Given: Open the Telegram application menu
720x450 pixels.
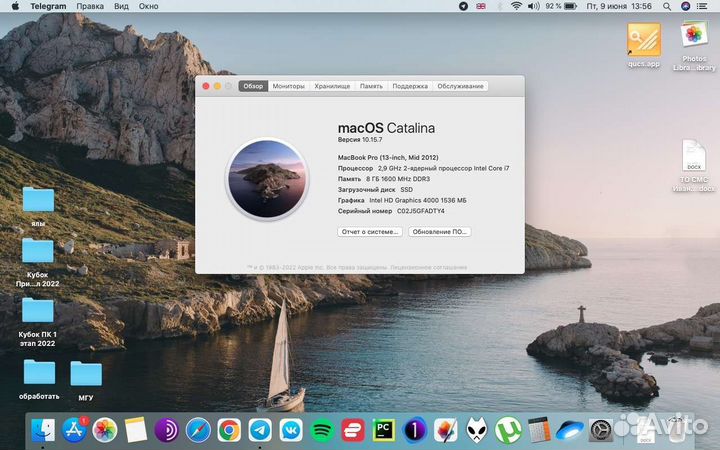Looking at the screenshot, I should tap(48, 6).
